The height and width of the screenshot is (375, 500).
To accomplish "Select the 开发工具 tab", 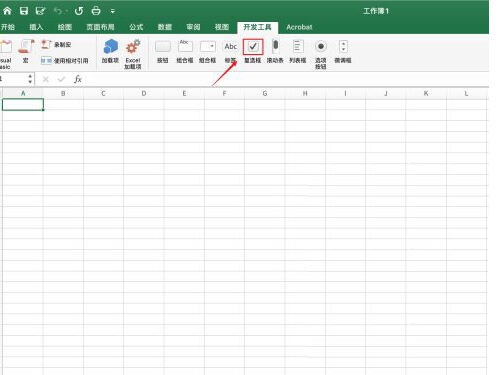I will coord(257,27).
